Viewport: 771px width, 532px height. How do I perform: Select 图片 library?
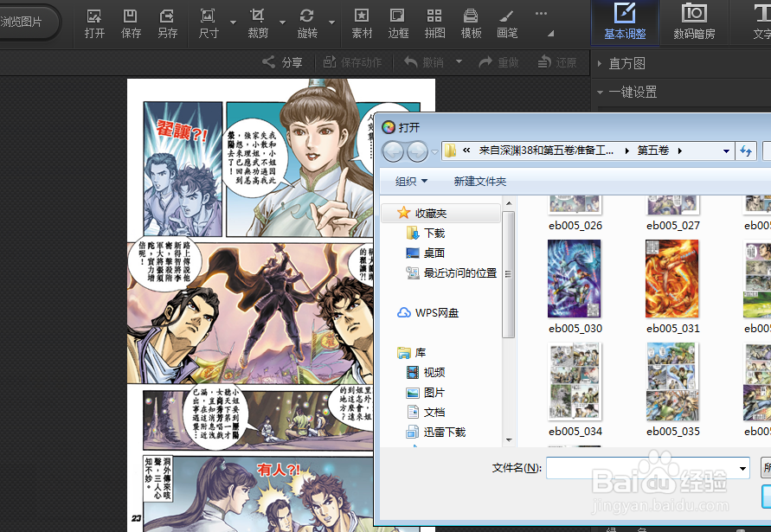(x=426, y=393)
